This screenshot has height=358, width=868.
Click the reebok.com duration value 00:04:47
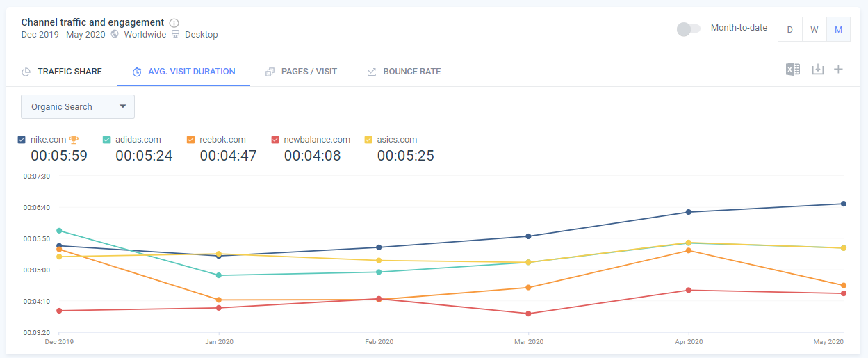(228, 156)
